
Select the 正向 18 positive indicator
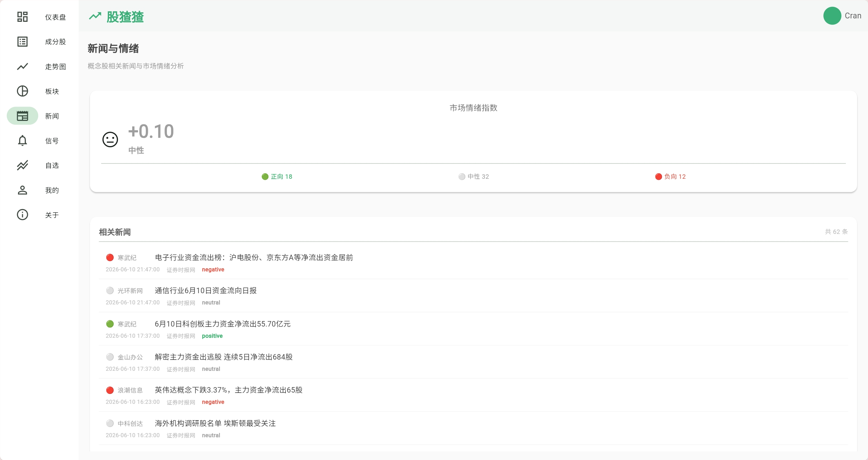click(277, 176)
